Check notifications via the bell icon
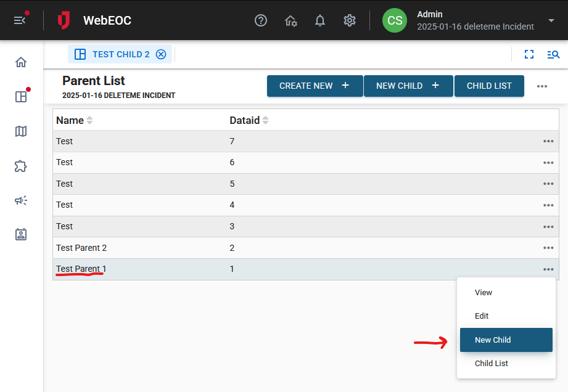This screenshot has height=392, width=568. click(320, 20)
